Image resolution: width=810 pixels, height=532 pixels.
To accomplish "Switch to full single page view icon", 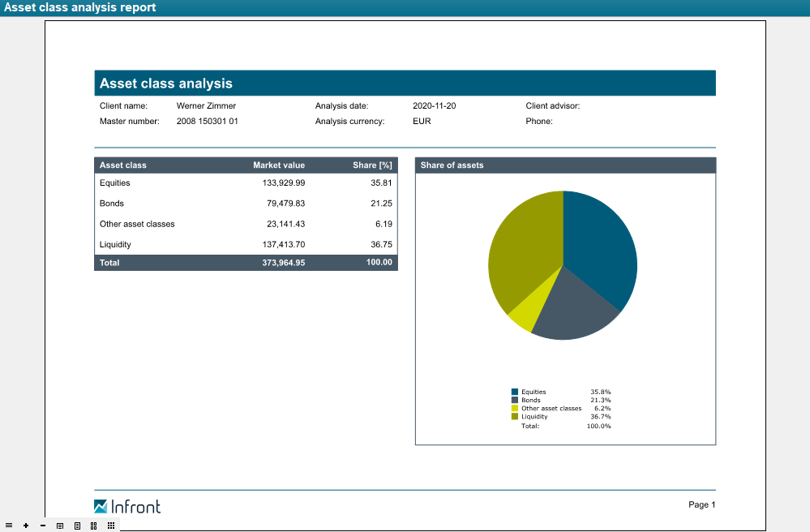I will pyautogui.click(x=77, y=526).
